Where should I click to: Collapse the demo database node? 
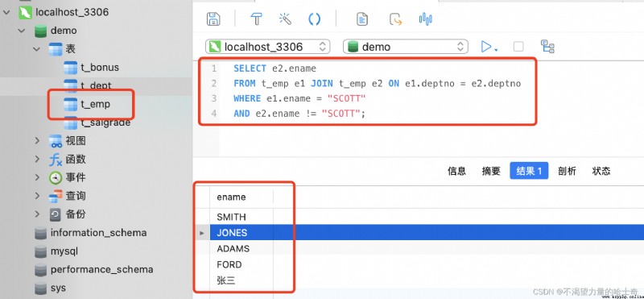coord(22,31)
